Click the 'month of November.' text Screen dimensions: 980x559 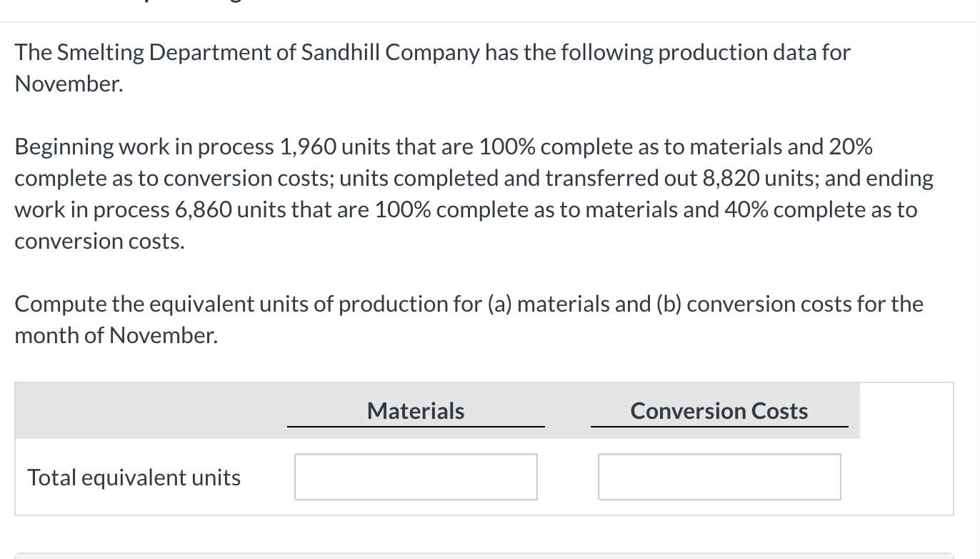tap(116, 336)
